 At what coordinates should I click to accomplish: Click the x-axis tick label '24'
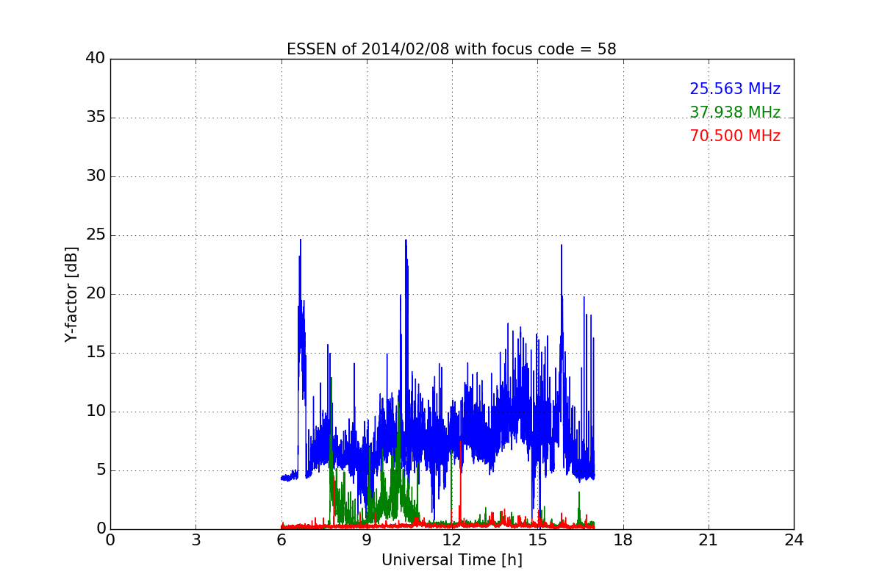pyautogui.click(x=794, y=540)
